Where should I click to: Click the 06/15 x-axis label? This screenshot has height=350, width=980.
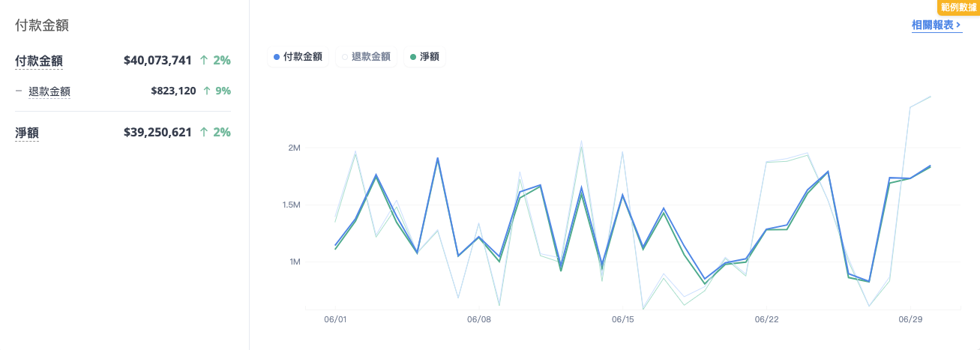[x=622, y=320]
